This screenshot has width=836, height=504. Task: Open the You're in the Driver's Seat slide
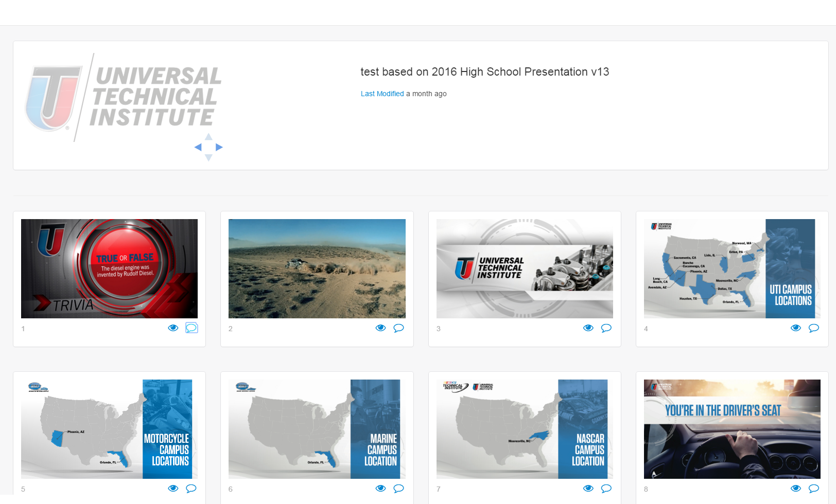point(732,429)
